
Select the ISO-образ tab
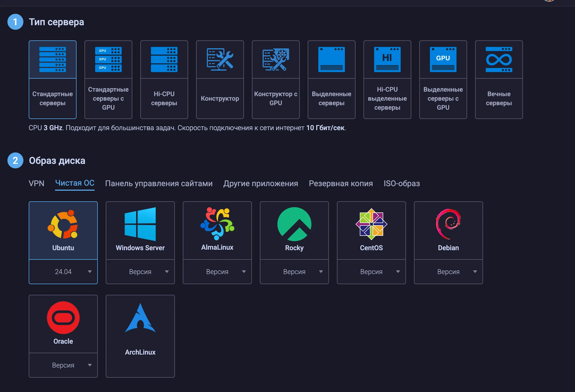tap(402, 183)
